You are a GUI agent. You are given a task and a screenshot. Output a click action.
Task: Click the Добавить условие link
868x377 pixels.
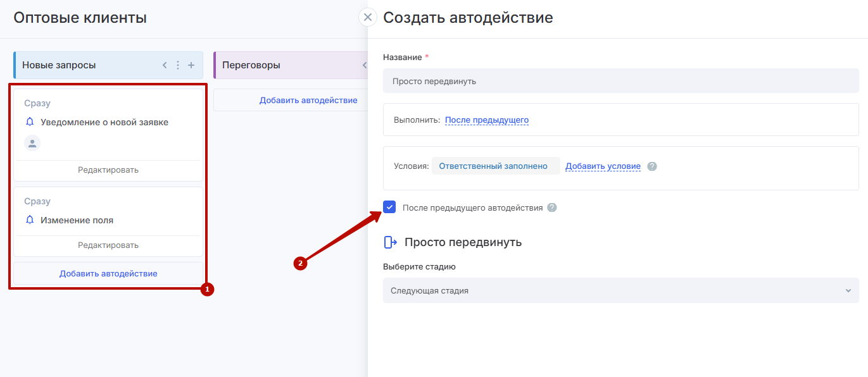pyautogui.click(x=603, y=166)
